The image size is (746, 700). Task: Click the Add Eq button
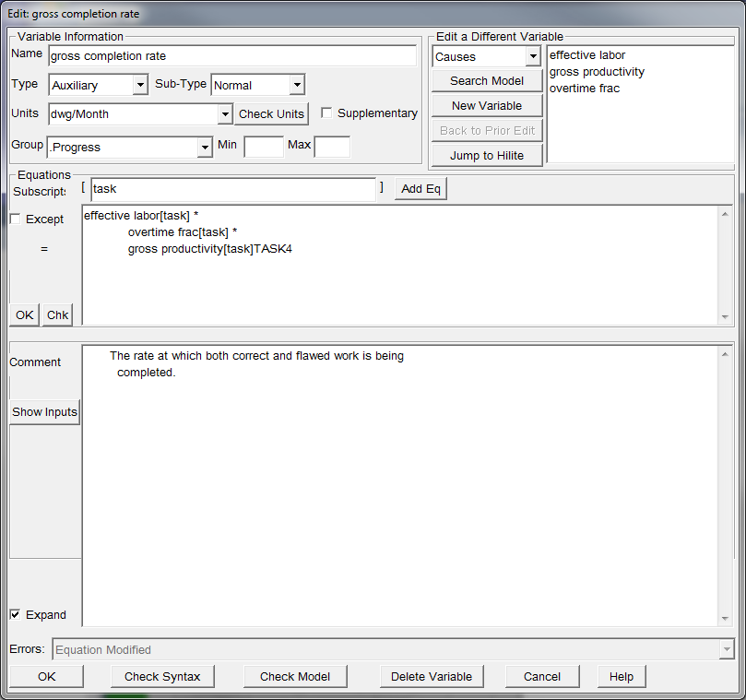tap(420, 189)
